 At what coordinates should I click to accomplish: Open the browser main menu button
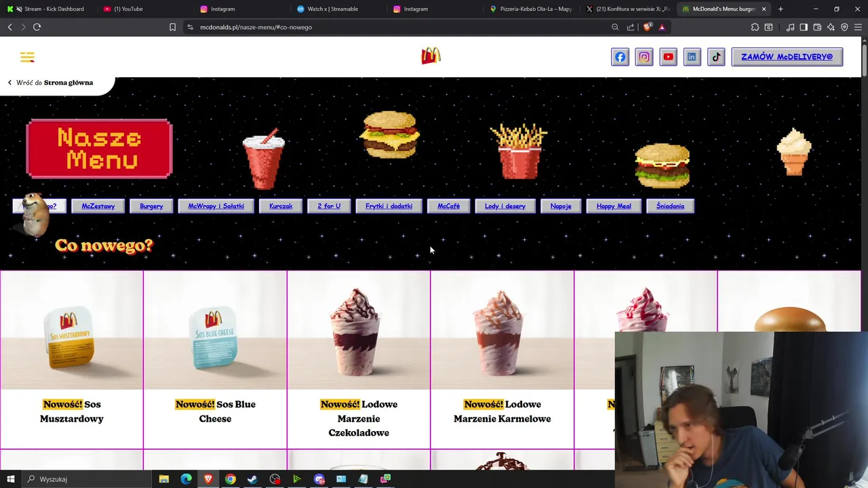coord(859,27)
